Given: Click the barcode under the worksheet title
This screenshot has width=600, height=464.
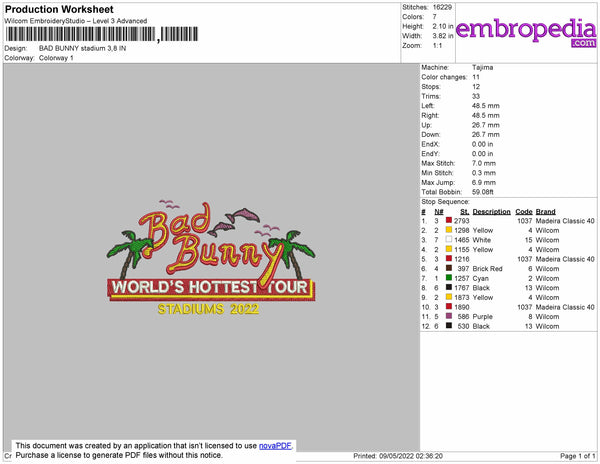Looking at the screenshot, I should tap(101, 34).
